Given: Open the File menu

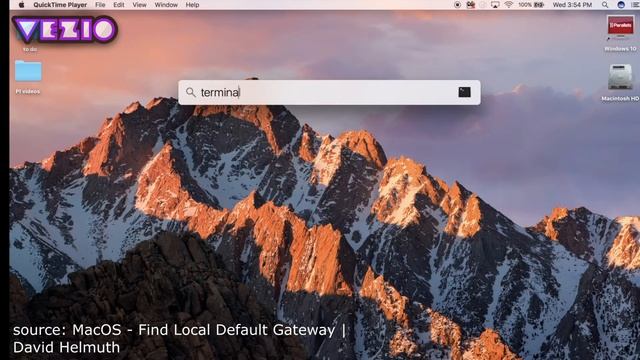Looking at the screenshot, I should point(100,5).
